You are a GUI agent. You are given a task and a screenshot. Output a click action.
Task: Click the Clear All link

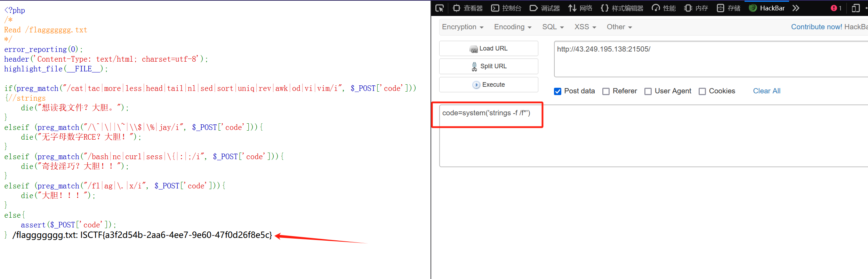click(766, 91)
